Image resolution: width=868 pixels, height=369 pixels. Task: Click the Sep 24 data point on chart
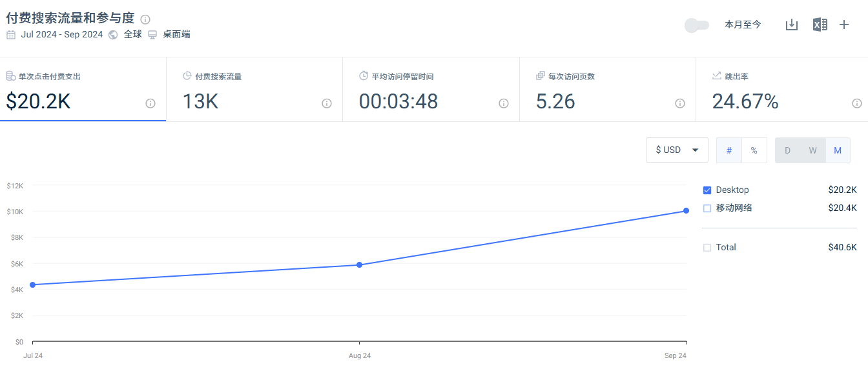click(686, 210)
